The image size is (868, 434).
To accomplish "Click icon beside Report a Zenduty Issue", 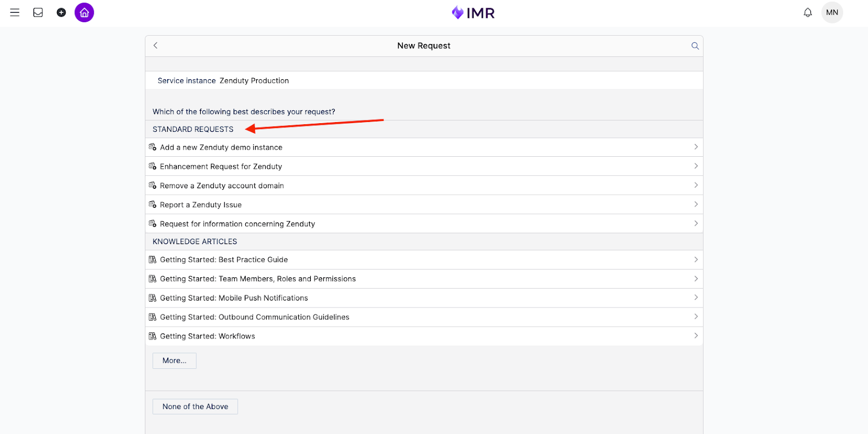I will 152,205.
